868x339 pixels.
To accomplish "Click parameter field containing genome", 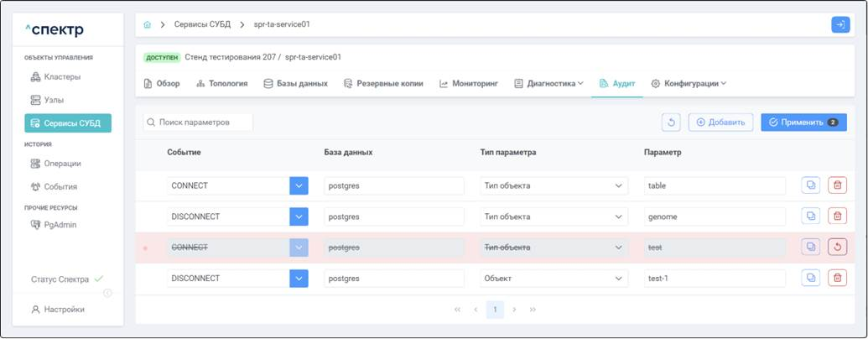I will [715, 216].
